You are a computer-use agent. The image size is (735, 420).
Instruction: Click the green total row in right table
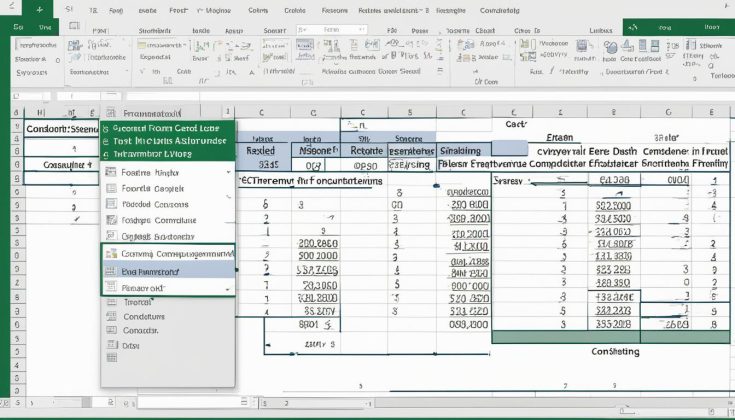click(x=613, y=351)
